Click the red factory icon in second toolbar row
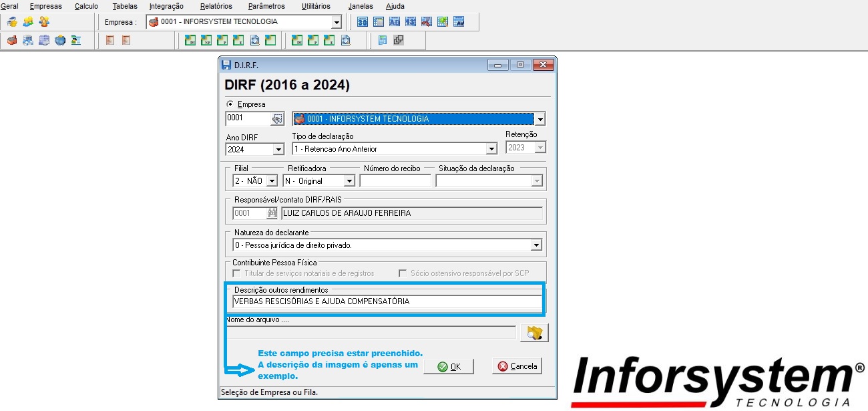The width and height of the screenshot is (868, 411). click(x=12, y=40)
